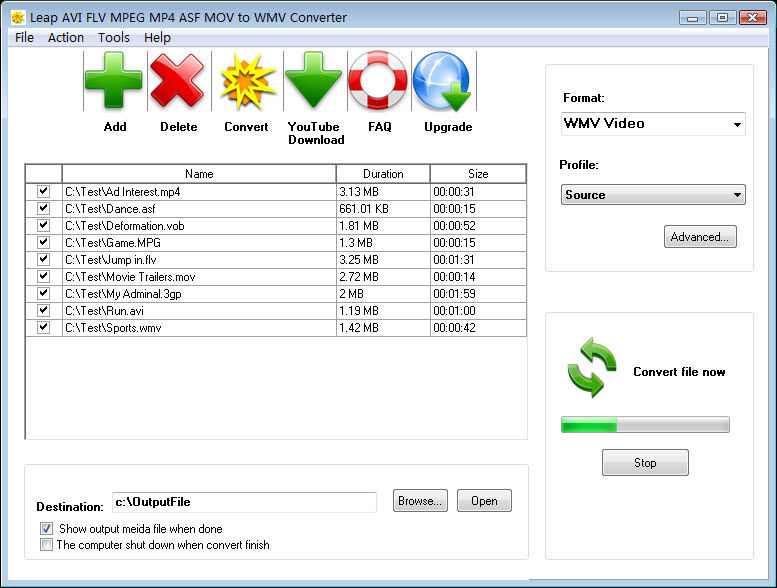Uncheck the Ad Interest.mp4 checkbox
The height and width of the screenshot is (588, 777).
[44, 191]
